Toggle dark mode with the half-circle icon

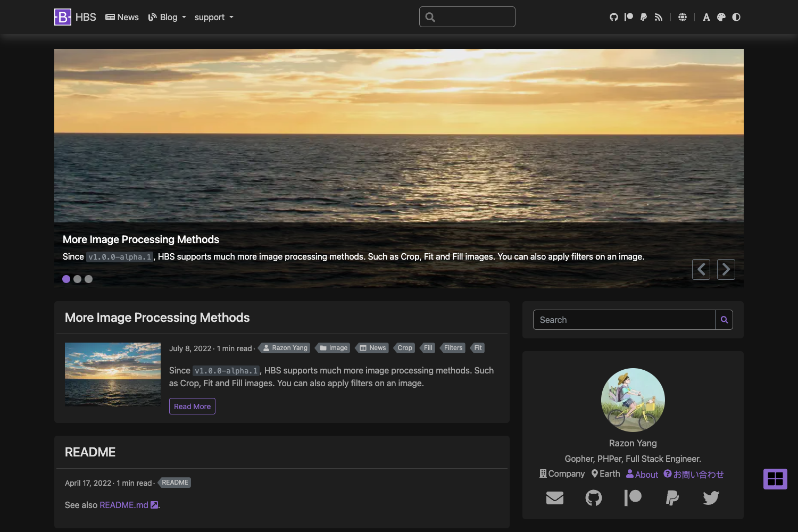[736, 16]
